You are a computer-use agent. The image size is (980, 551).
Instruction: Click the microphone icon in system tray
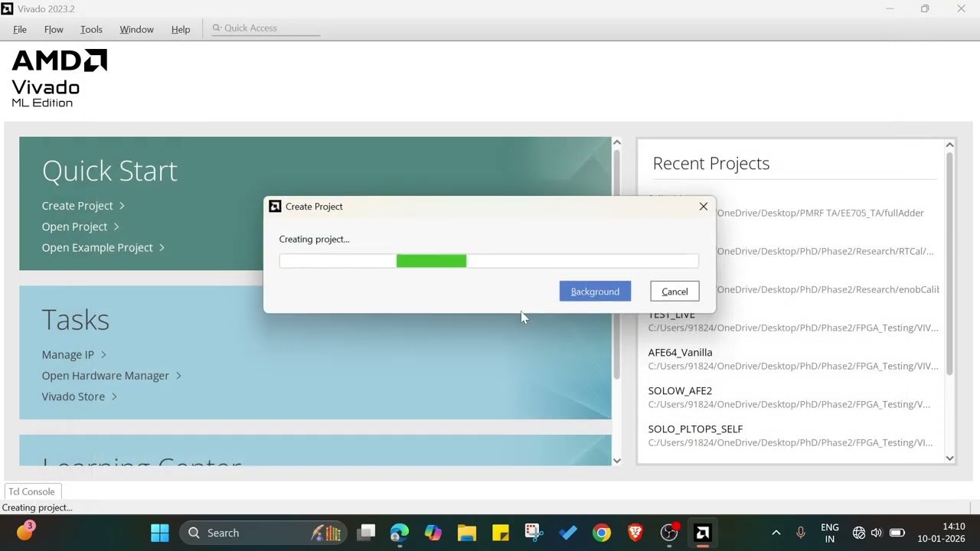[801, 533]
